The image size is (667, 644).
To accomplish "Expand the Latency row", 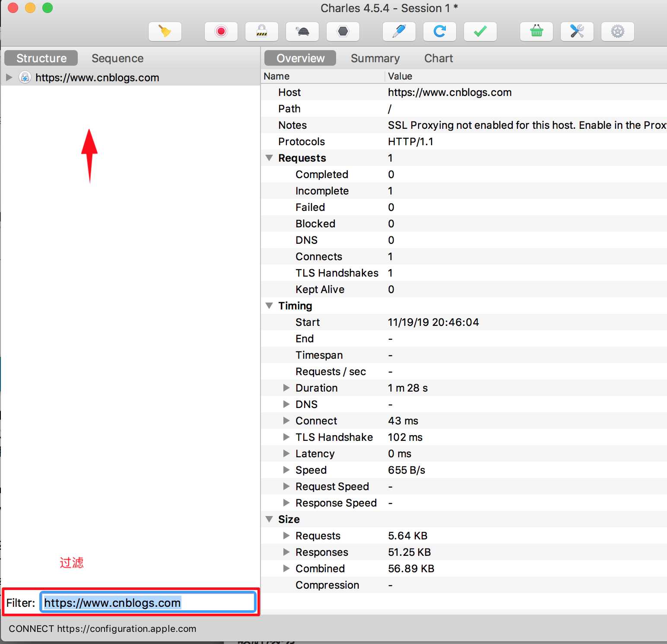I will [286, 453].
